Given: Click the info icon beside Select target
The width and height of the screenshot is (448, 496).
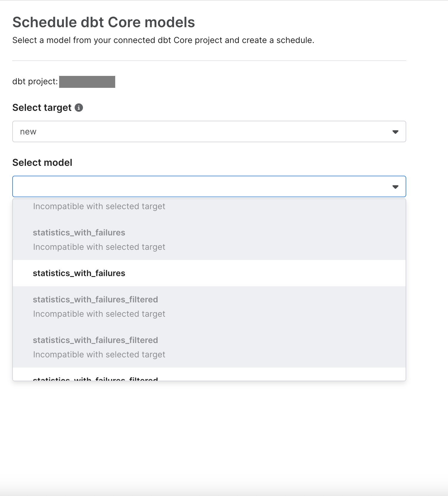Looking at the screenshot, I should [79, 108].
